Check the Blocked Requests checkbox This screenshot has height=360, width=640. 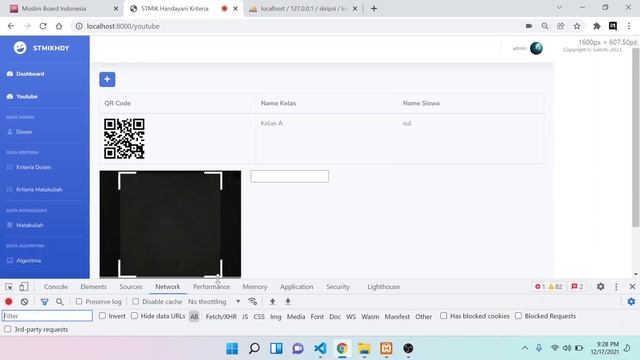click(x=518, y=316)
